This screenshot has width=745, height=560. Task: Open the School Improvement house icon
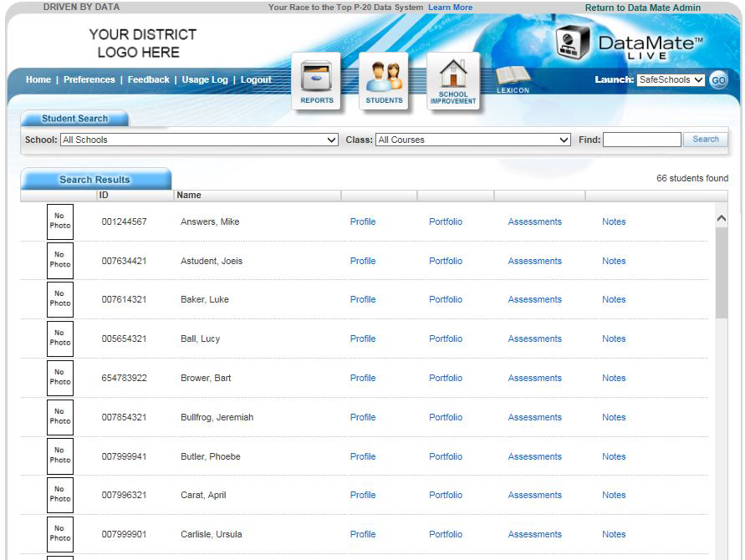pyautogui.click(x=453, y=80)
